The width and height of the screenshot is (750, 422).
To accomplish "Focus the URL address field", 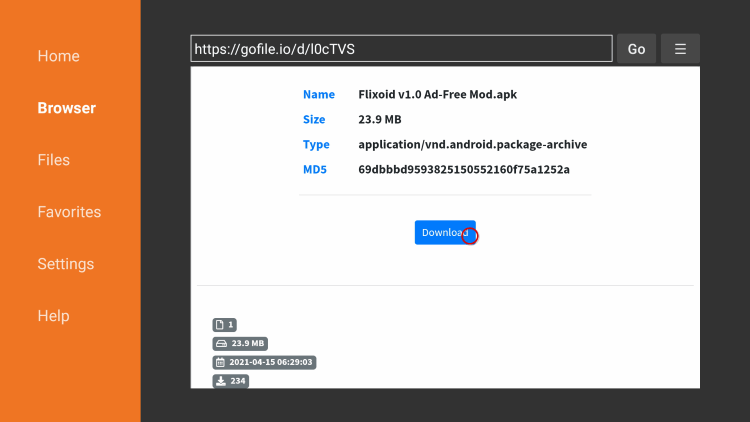I will tap(401, 49).
